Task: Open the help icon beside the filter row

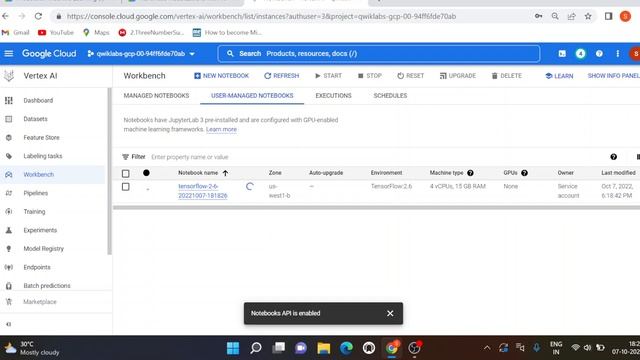Action: point(613,157)
